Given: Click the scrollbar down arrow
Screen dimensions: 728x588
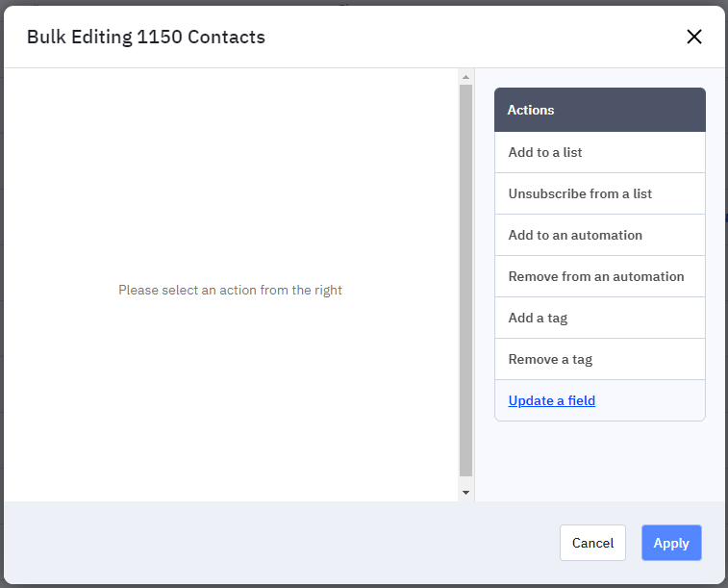Looking at the screenshot, I should (465, 493).
